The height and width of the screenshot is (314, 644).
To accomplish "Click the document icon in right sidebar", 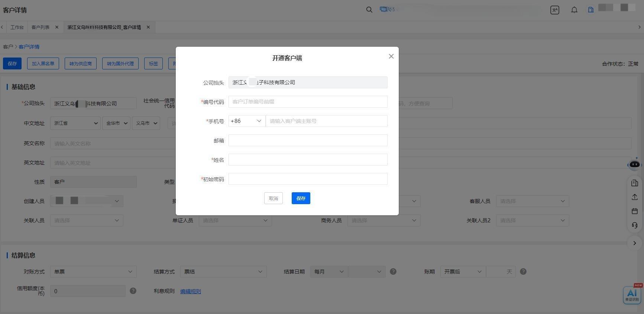I will point(634,183).
